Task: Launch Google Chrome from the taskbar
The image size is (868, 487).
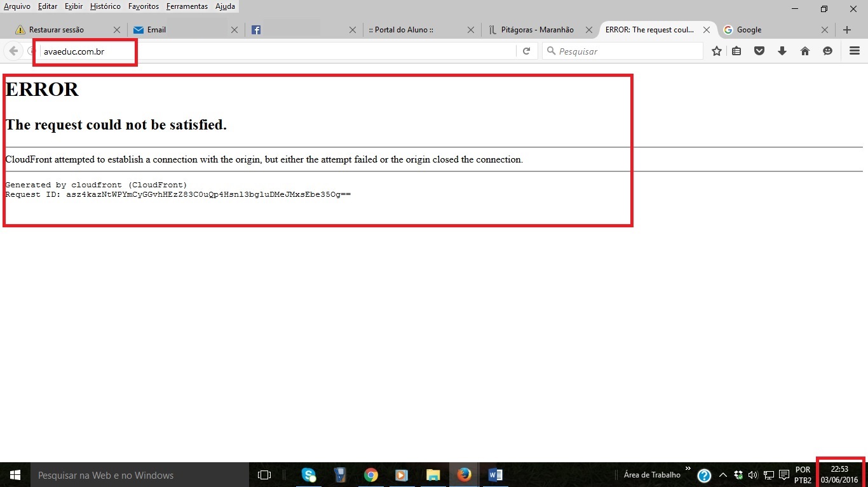Action: click(x=371, y=475)
